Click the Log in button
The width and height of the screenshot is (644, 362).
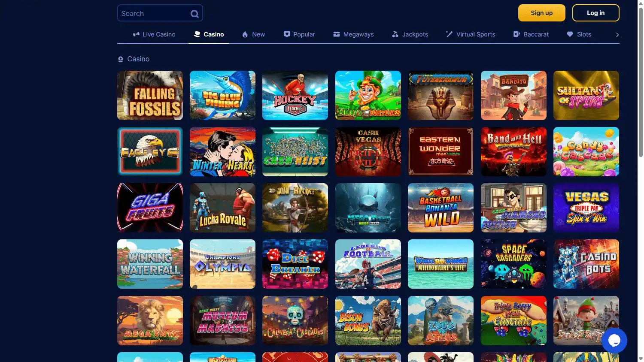[596, 13]
